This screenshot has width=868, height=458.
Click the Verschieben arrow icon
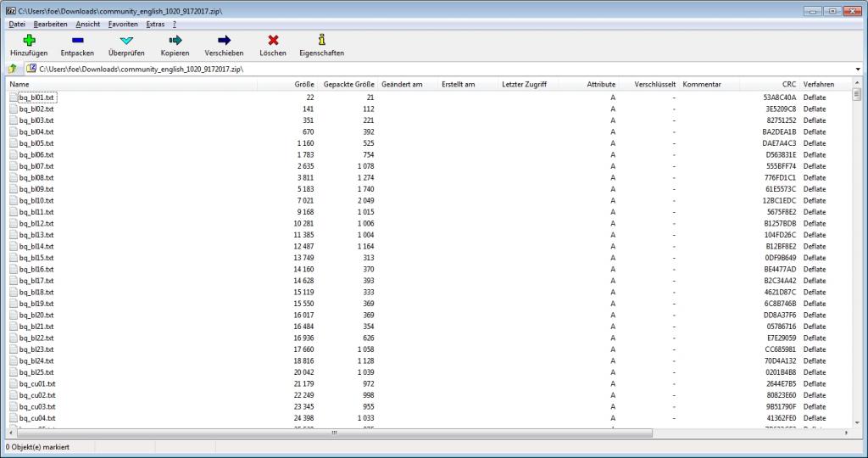coord(224,40)
